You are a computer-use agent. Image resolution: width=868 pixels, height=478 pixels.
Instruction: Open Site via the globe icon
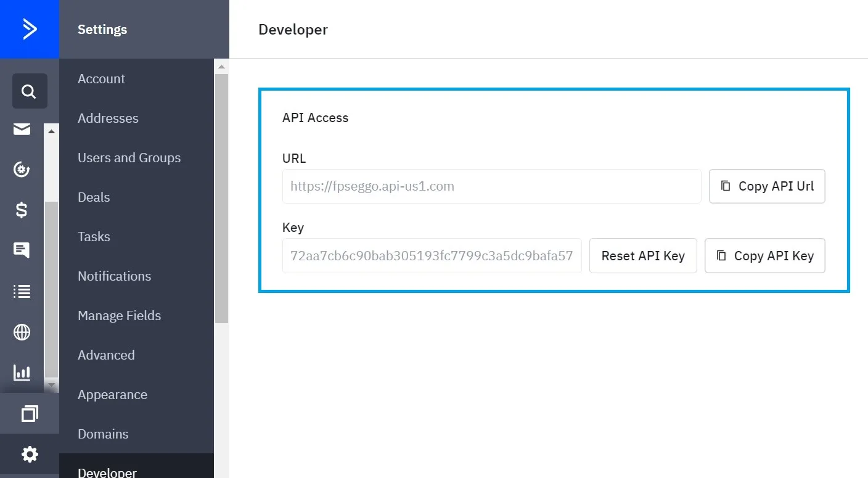(22, 332)
